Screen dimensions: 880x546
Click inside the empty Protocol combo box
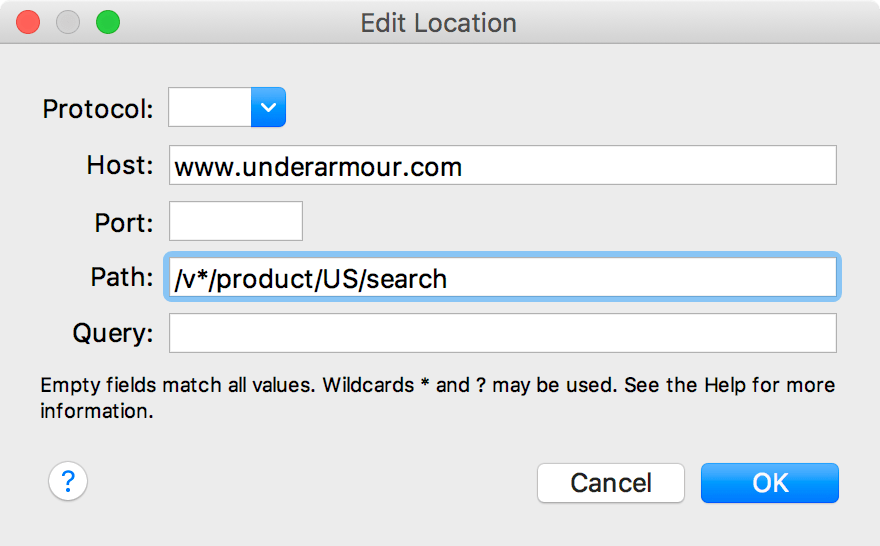point(209,107)
